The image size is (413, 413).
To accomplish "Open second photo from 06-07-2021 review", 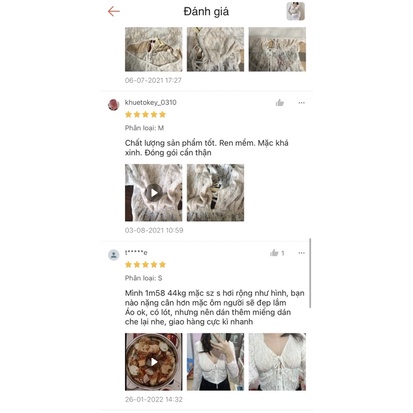I will point(215,49).
